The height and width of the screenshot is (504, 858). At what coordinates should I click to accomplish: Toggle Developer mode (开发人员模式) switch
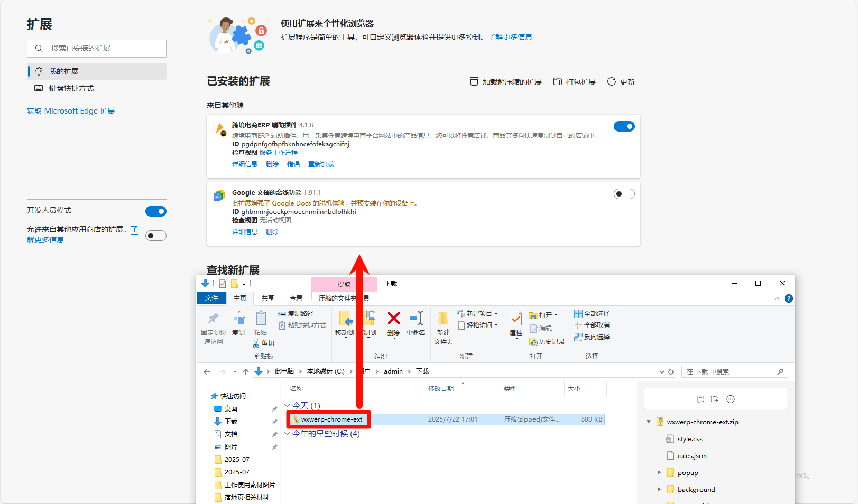[x=156, y=211]
